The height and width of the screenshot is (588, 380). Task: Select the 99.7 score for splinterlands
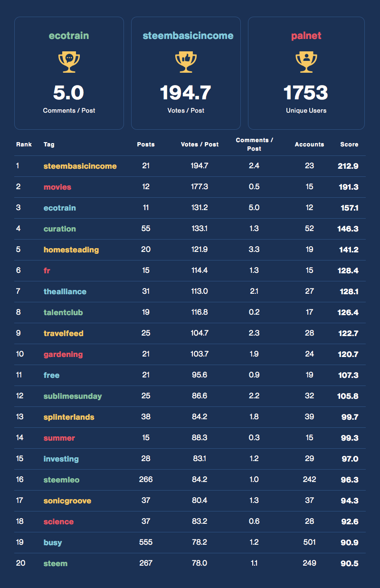350,417
